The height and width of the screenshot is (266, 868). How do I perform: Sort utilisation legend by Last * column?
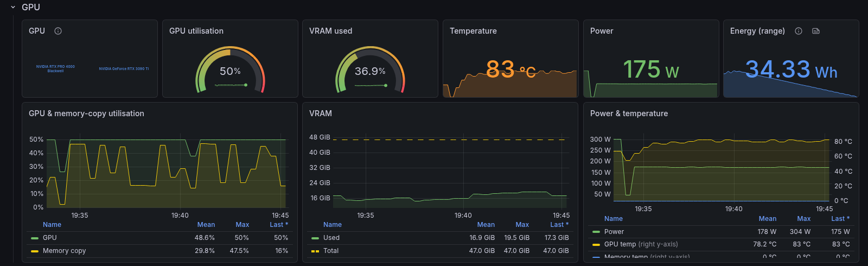click(x=279, y=225)
